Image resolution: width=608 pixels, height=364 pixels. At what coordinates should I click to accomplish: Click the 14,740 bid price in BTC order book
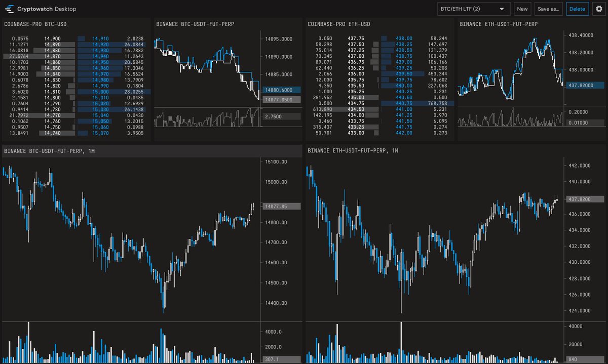[53, 134]
